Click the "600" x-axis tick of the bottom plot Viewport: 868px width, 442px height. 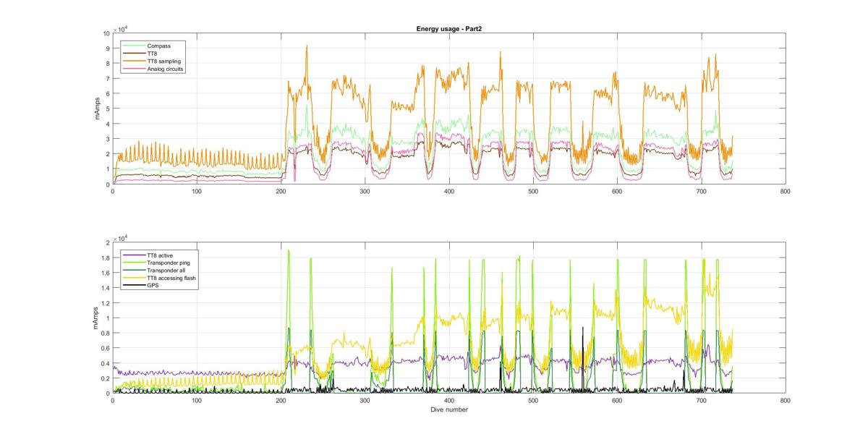pos(617,401)
